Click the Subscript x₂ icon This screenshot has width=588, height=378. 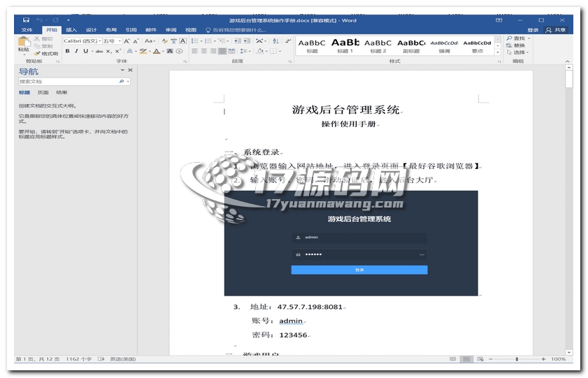tap(108, 51)
